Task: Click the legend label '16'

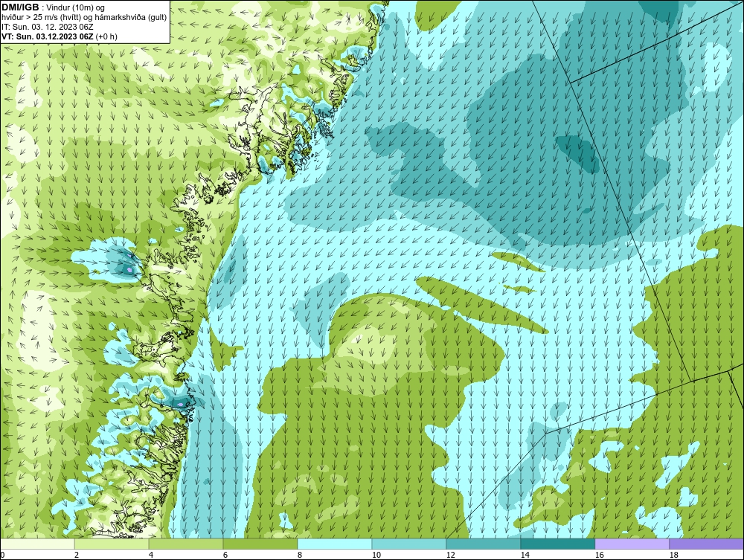Action: pyautogui.click(x=599, y=555)
